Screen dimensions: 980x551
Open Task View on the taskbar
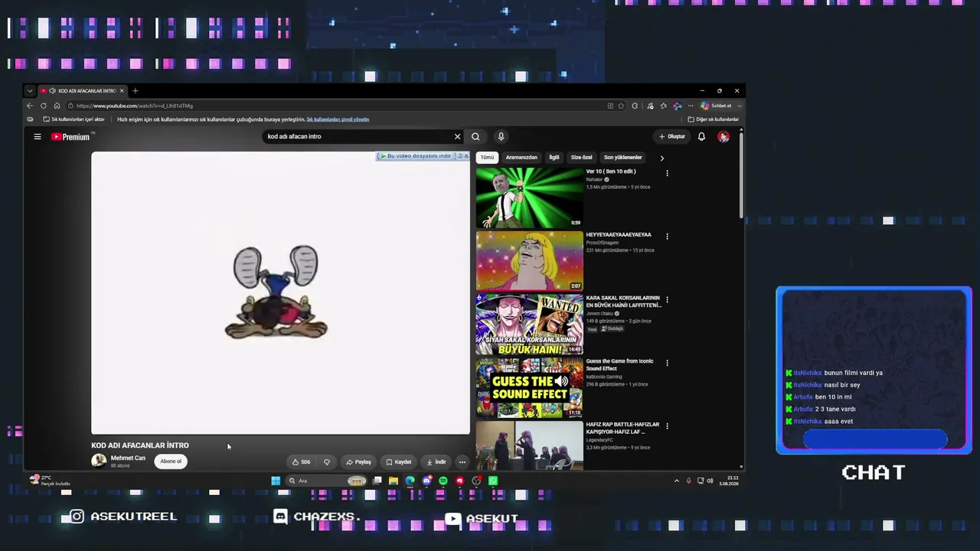[x=377, y=481]
